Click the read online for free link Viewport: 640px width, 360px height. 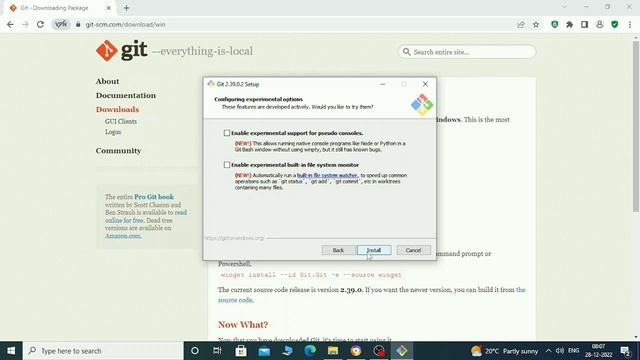tap(146, 216)
